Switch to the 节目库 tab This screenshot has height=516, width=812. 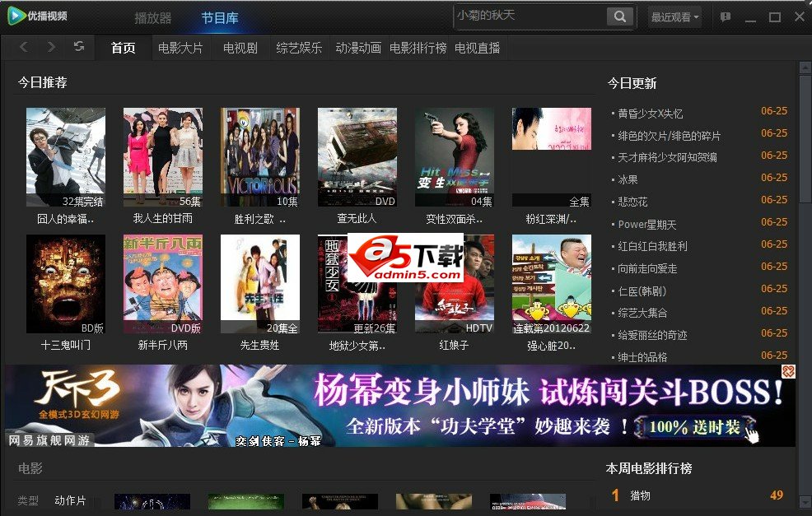point(220,18)
